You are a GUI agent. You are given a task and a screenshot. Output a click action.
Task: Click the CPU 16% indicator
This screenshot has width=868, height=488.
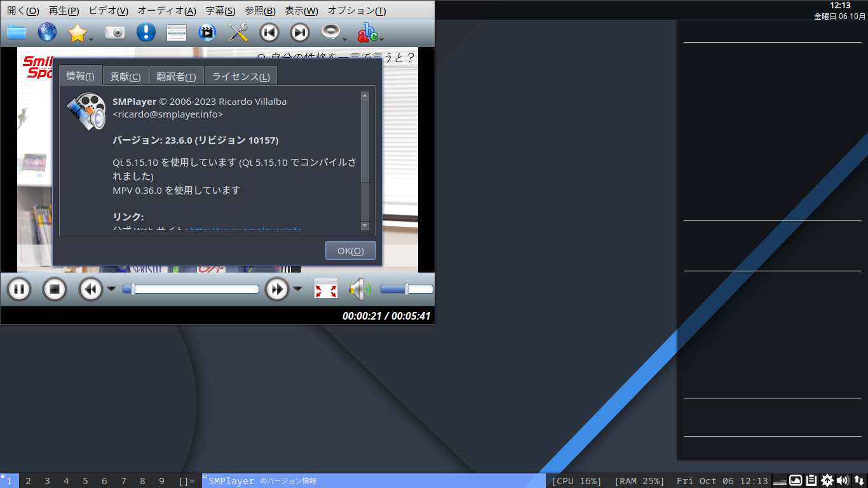tap(576, 481)
